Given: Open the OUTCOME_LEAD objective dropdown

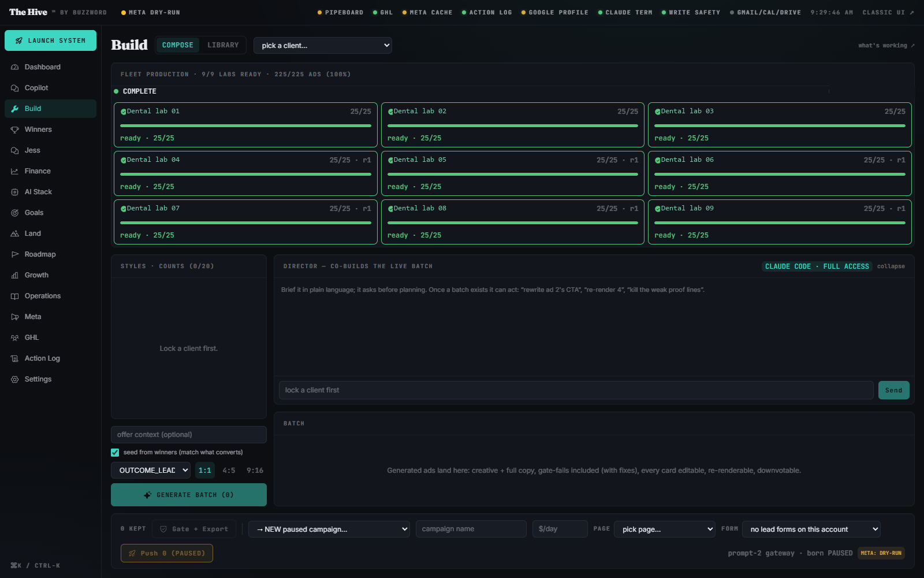Looking at the screenshot, I should pyautogui.click(x=151, y=470).
